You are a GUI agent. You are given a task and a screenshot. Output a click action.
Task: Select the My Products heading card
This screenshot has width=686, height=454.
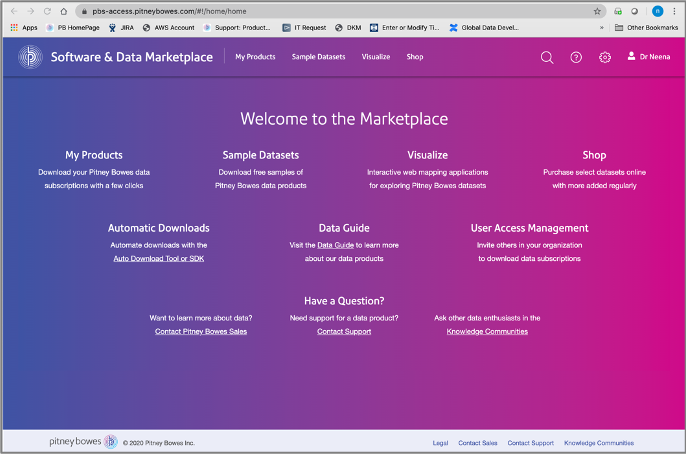click(94, 155)
